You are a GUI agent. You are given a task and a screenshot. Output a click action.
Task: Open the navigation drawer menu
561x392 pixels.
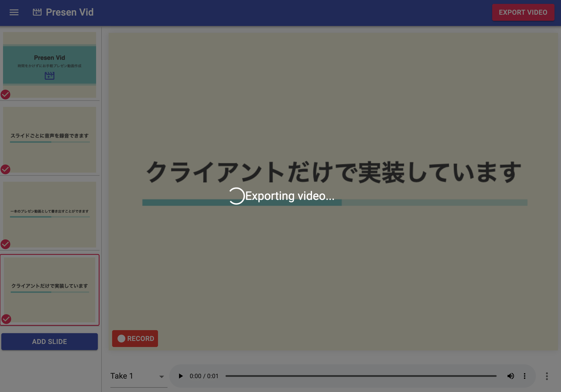[14, 12]
